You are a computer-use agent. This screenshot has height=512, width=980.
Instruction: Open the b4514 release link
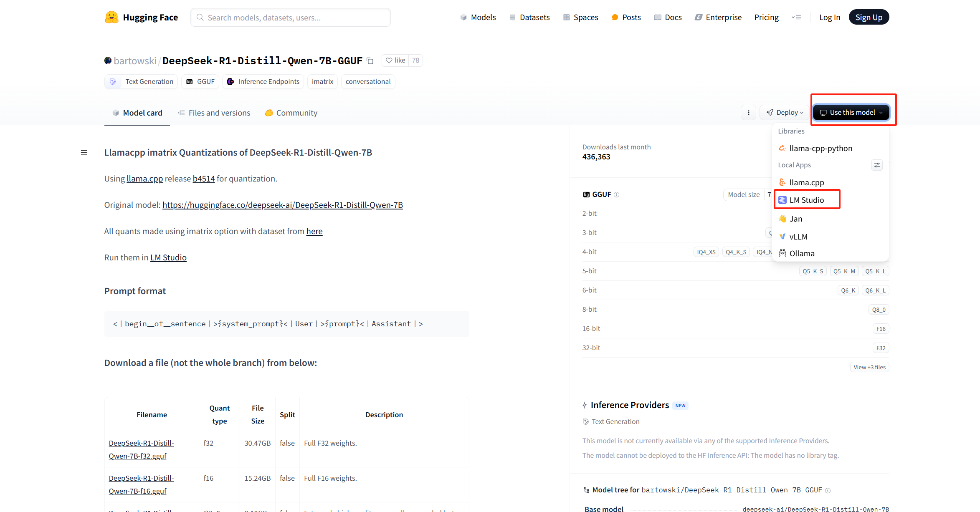[204, 179]
